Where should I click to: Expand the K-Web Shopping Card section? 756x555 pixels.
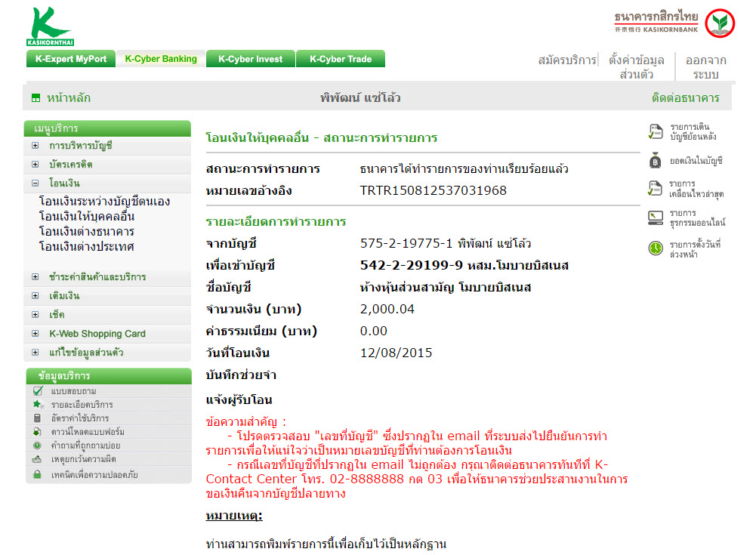pyautogui.click(x=35, y=333)
